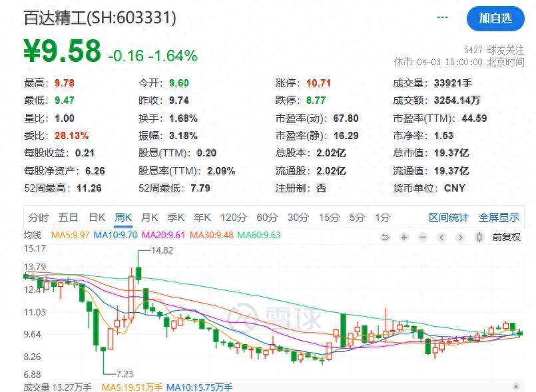Click the 52周最低 value 7.79
The height and width of the screenshot is (392, 536).
[200, 188]
